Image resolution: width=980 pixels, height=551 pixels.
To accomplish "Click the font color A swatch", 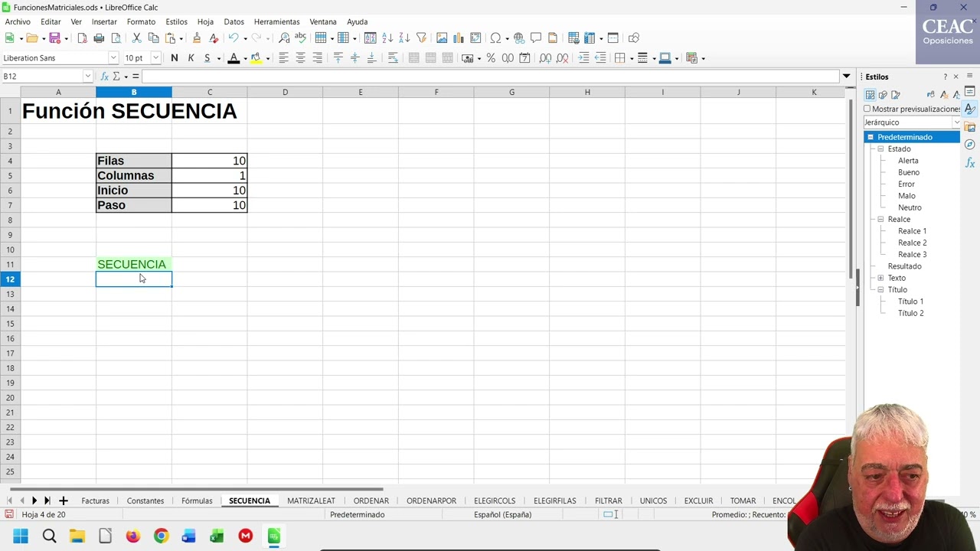I will (234, 57).
